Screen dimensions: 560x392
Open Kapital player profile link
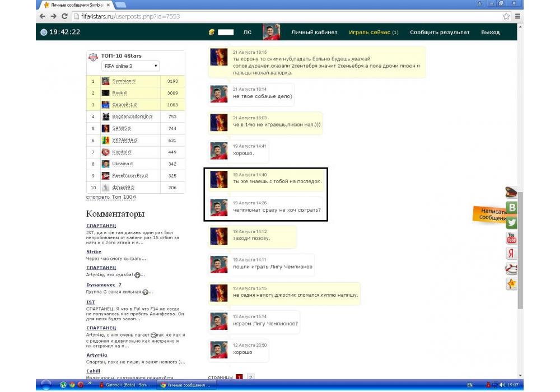point(122,152)
